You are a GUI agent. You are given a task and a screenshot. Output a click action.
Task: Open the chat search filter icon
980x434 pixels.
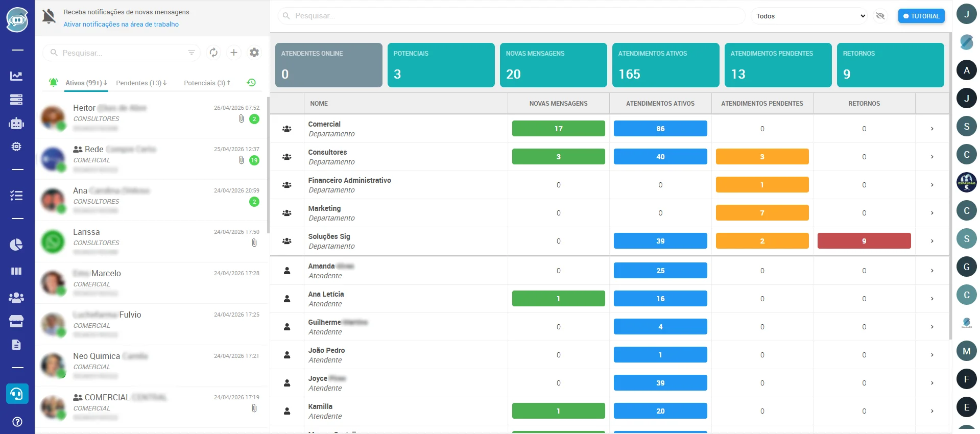[x=192, y=53]
